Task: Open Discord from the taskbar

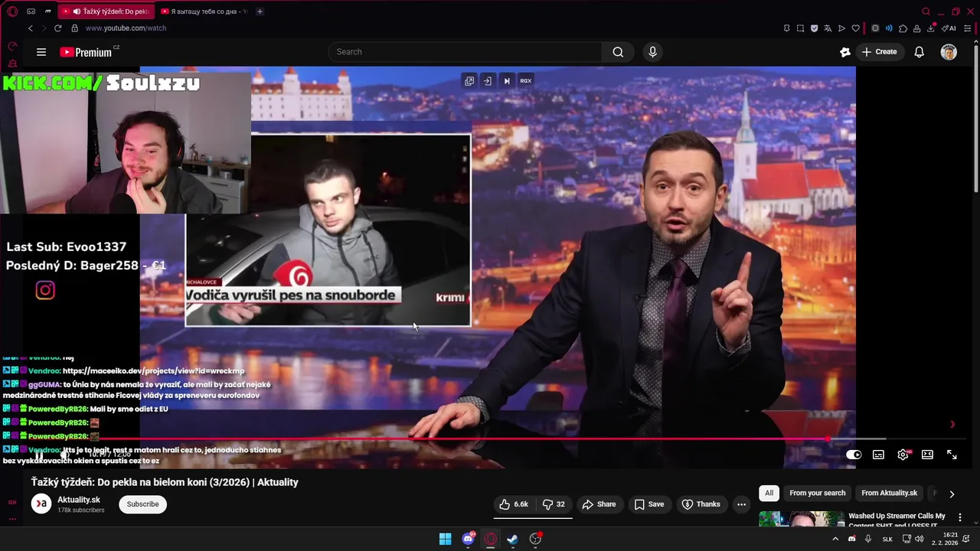Action: point(468,539)
